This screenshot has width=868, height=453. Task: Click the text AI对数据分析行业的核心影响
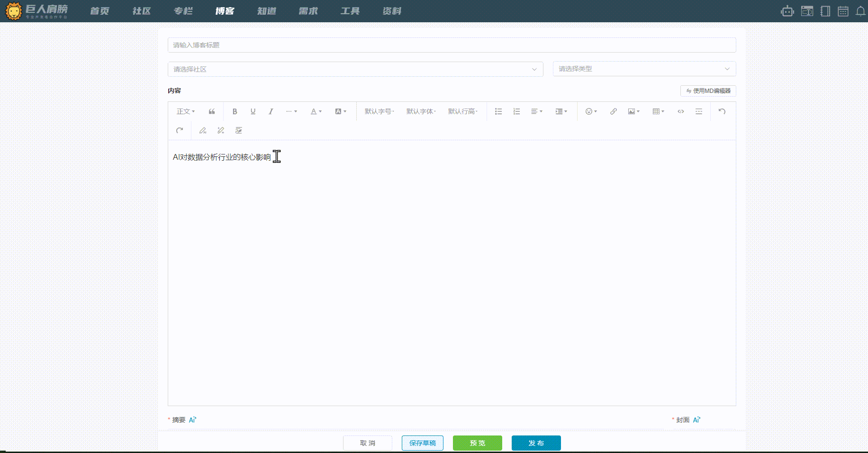(222, 157)
